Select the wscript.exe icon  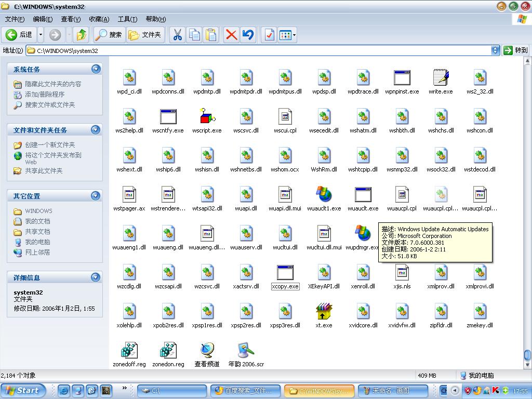[207, 116]
